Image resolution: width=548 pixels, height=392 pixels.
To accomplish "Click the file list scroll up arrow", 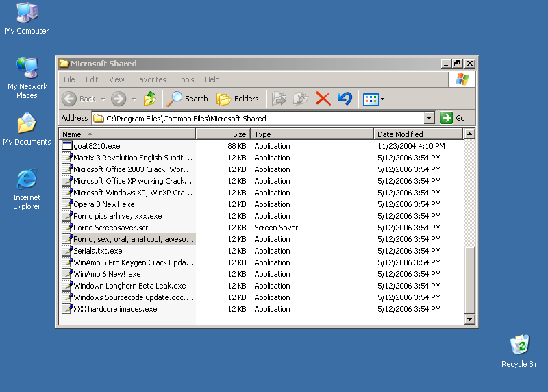I will pyautogui.click(x=470, y=134).
